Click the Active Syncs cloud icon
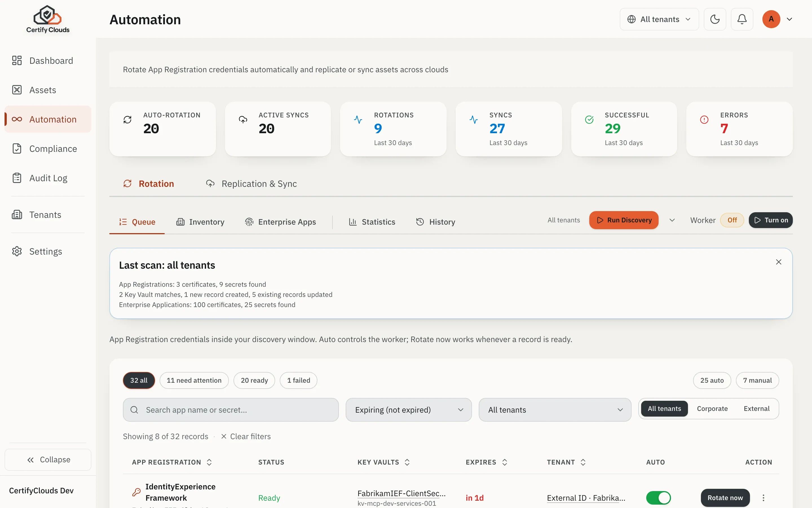 [x=243, y=120]
